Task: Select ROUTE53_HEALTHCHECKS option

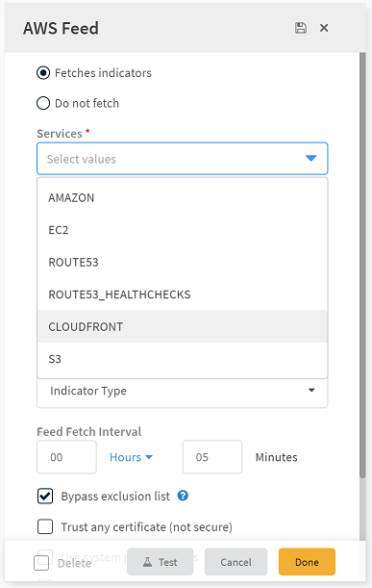Action: click(183, 294)
